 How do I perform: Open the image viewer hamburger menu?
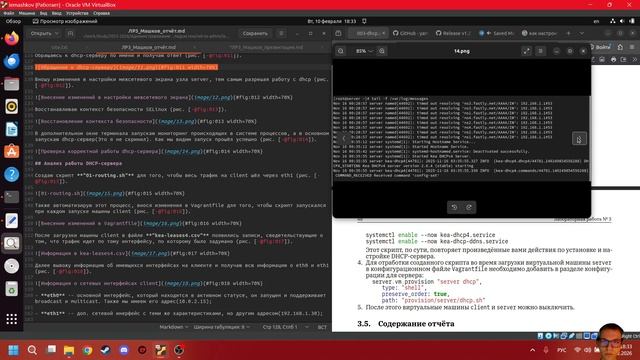point(540,51)
